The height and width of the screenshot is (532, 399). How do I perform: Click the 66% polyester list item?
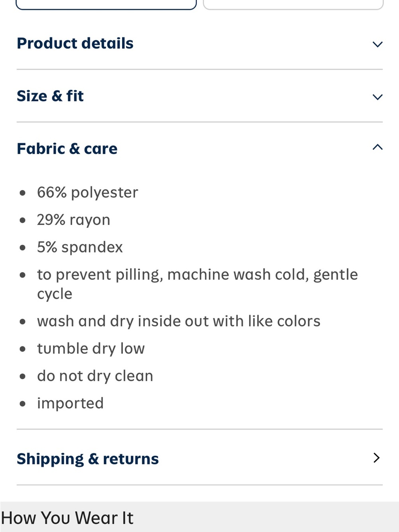(x=87, y=192)
